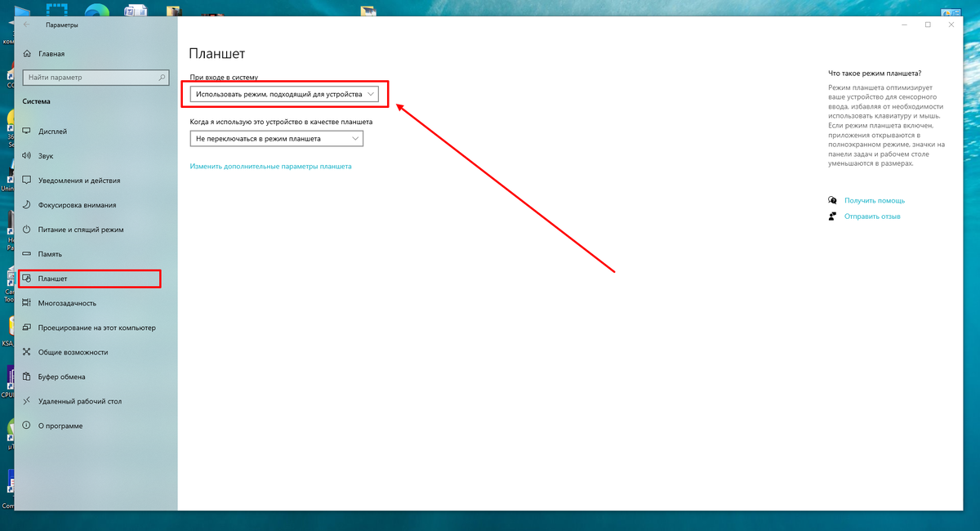980x531 pixels.
Task: Click the Система section label
Action: [37, 101]
